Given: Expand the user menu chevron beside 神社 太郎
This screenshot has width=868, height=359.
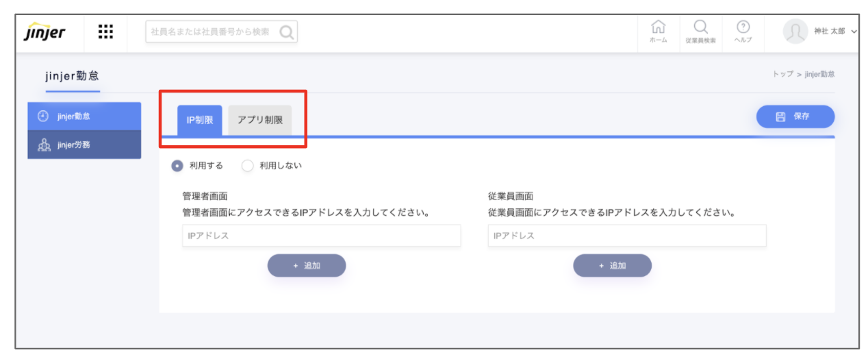Looking at the screenshot, I should [854, 32].
